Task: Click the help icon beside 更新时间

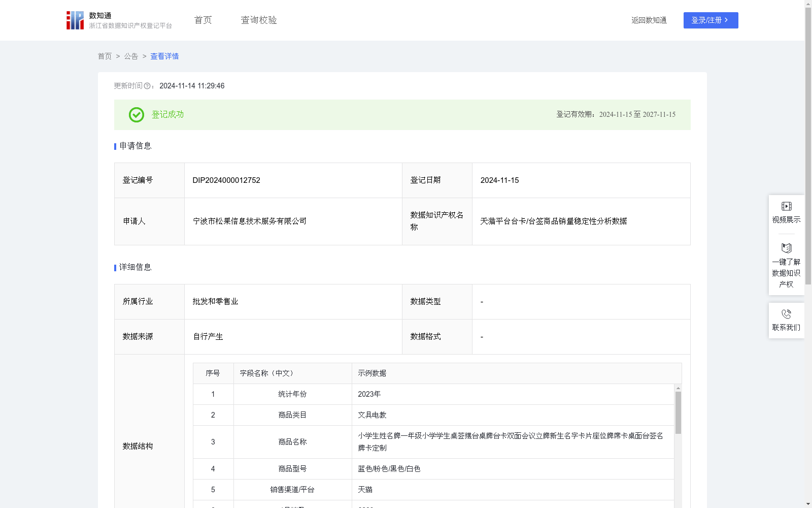Action: (147, 86)
